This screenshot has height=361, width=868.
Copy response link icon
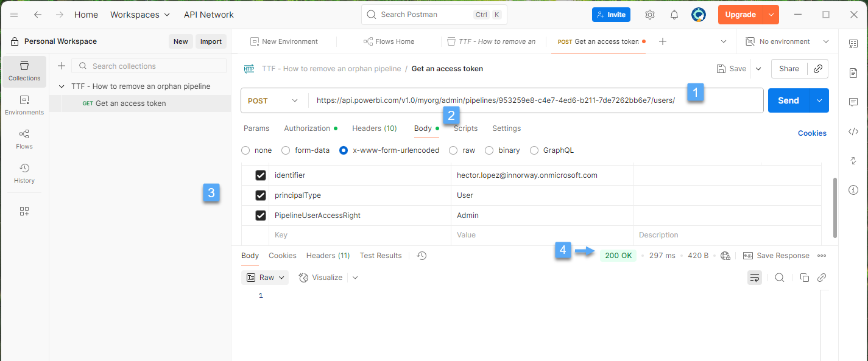click(x=822, y=278)
